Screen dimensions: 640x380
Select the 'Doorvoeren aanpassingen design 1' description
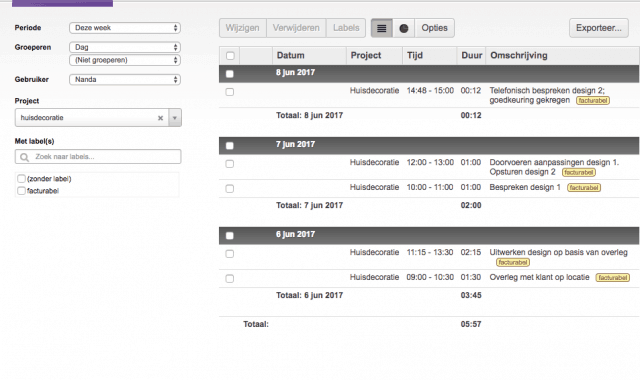coord(554,162)
